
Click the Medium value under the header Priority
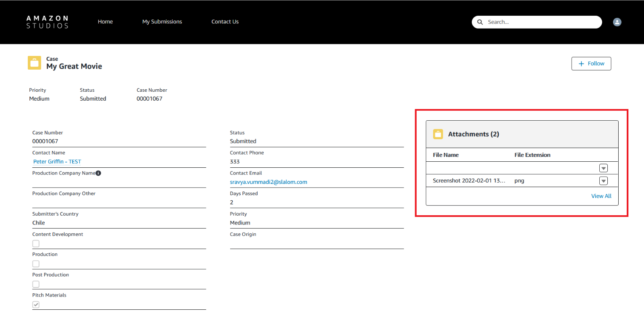[39, 99]
